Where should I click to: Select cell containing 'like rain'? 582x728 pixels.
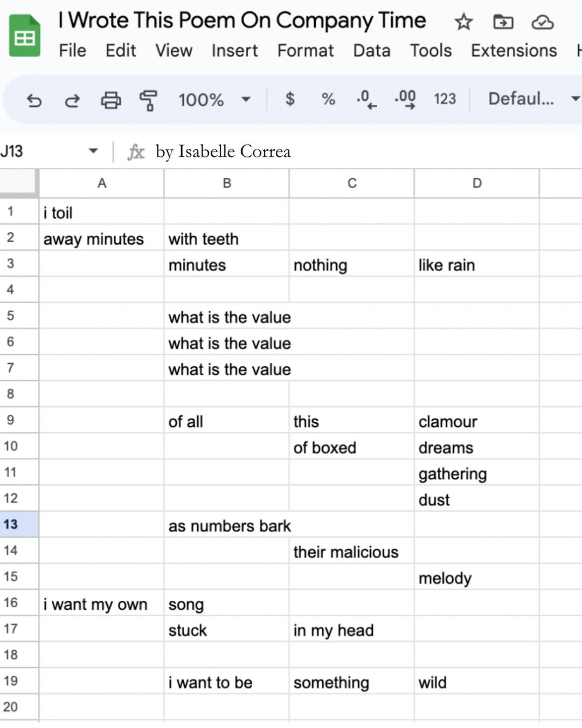(x=477, y=264)
